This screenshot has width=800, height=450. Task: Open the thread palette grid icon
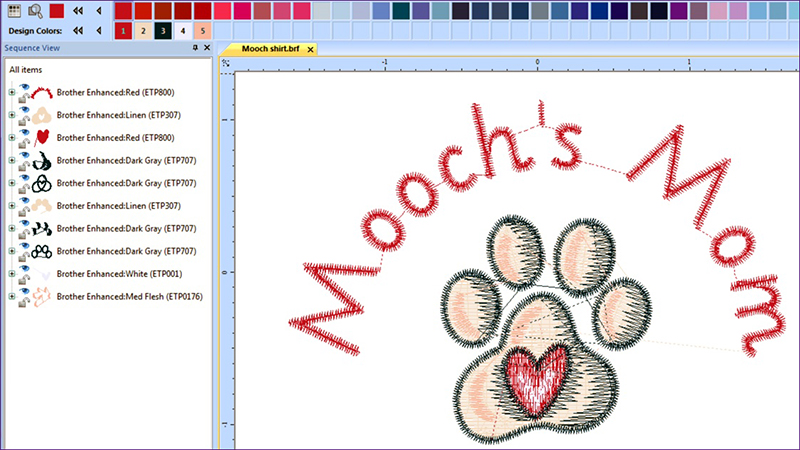[14, 11]
